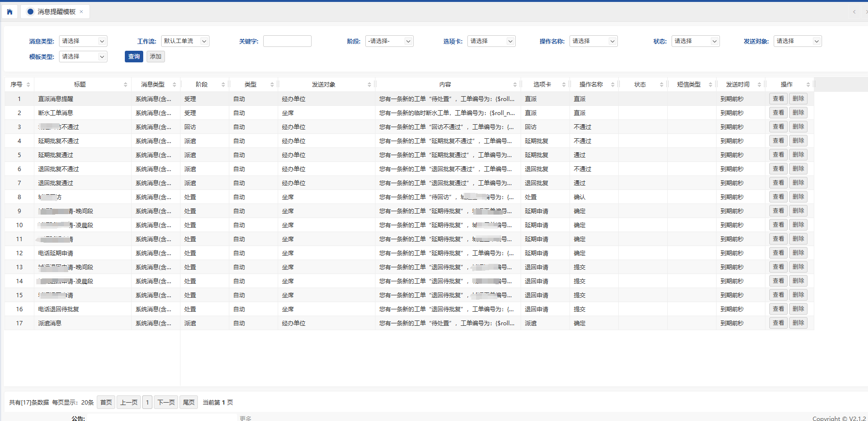Select the 直派消息提醒 title cell
This screenshot has height=421, width=868.
[x=83, y=99]
